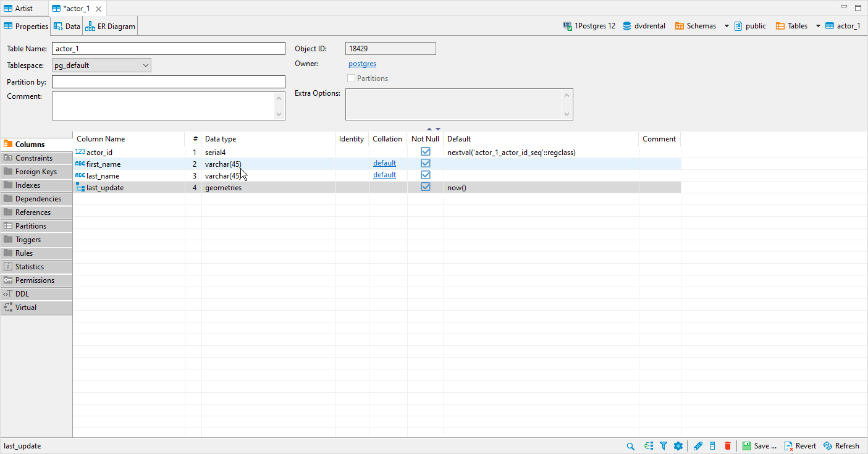
Task: Select the Columns section in sidebar
Action: 36,145
